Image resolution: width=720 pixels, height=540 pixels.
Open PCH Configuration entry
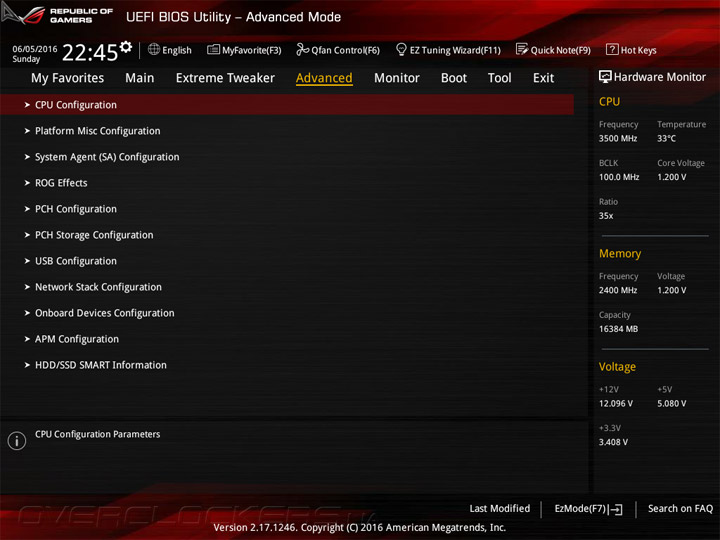pos(76,209)
